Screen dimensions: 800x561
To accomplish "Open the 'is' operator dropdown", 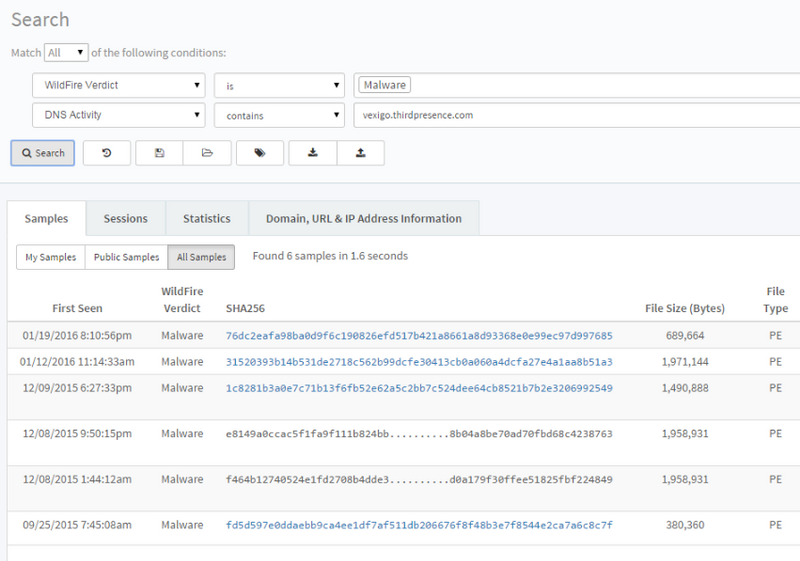I will [280, 85].
